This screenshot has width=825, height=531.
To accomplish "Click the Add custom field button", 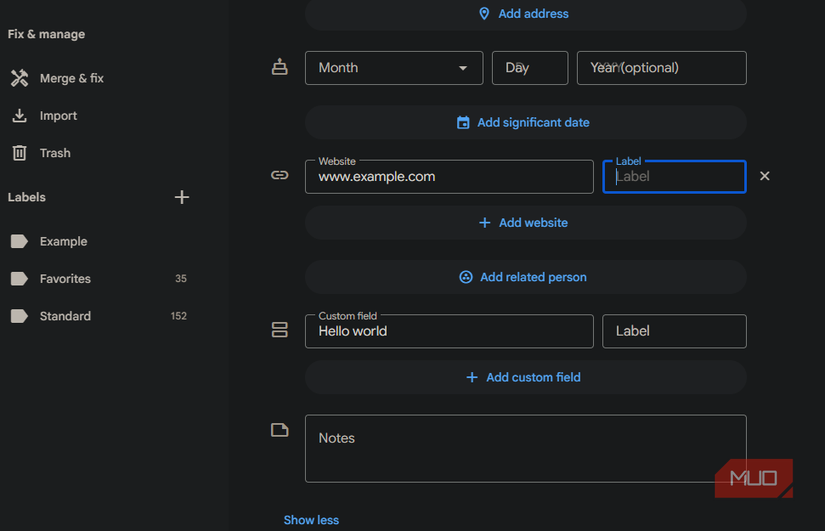I will [525, 377].
